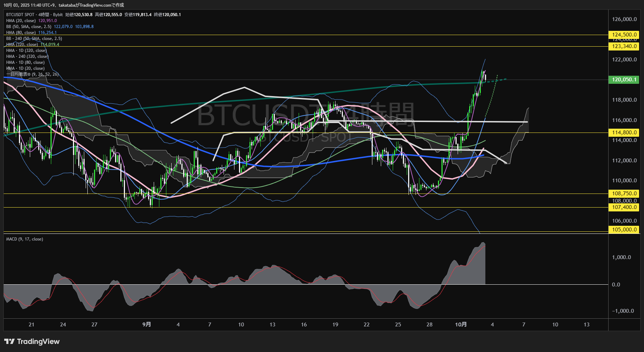644x352 pixels.
Task: Click the 123,340.0 yellow price label
Action: pos(624,46)
